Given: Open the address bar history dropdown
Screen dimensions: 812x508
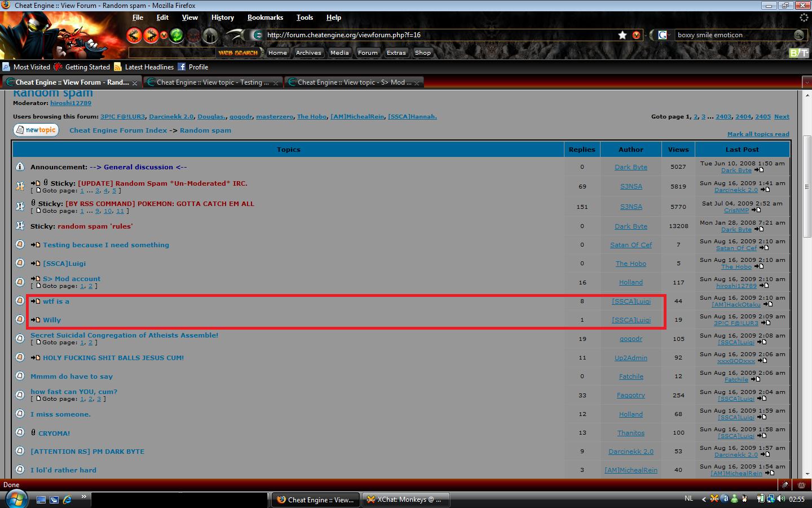Looking at the screenshot, I should point(636,35).
